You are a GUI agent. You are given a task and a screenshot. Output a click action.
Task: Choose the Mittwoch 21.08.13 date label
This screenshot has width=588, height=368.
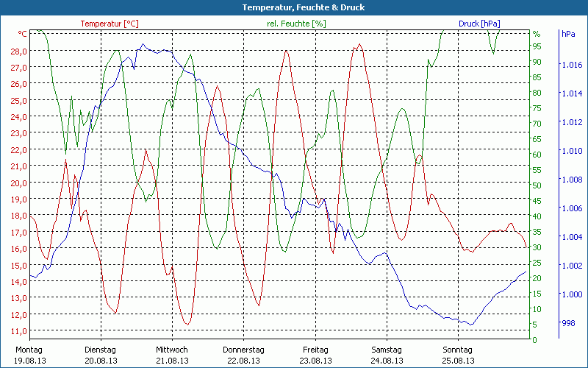point(172,355)
